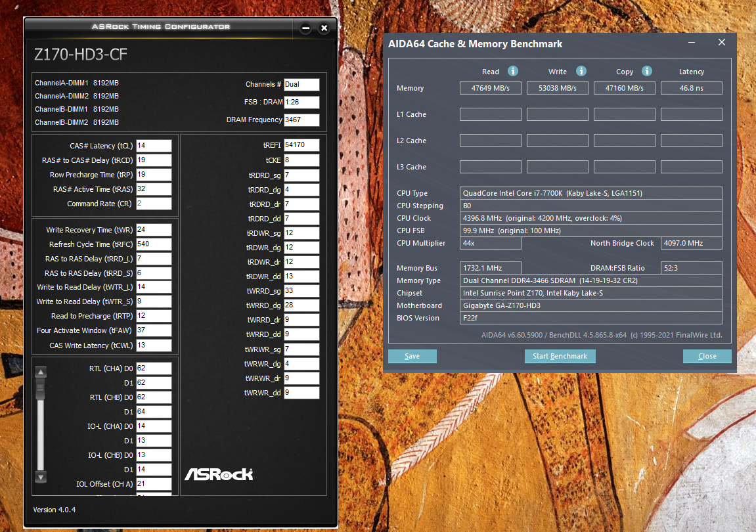Close the ASRock Timing Configurator window
This screenshot has height=532, width=756.
[324, 28]
